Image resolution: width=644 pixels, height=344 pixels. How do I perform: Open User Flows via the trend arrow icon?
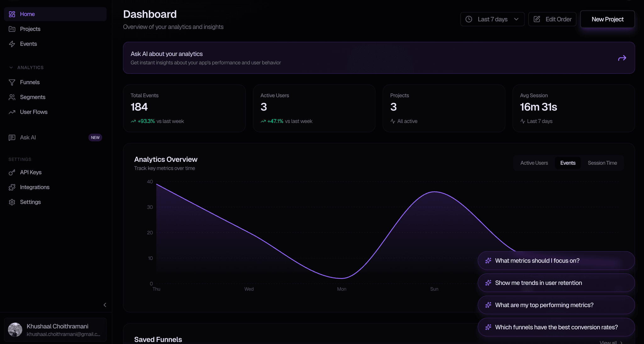click(x=12, y=112)
